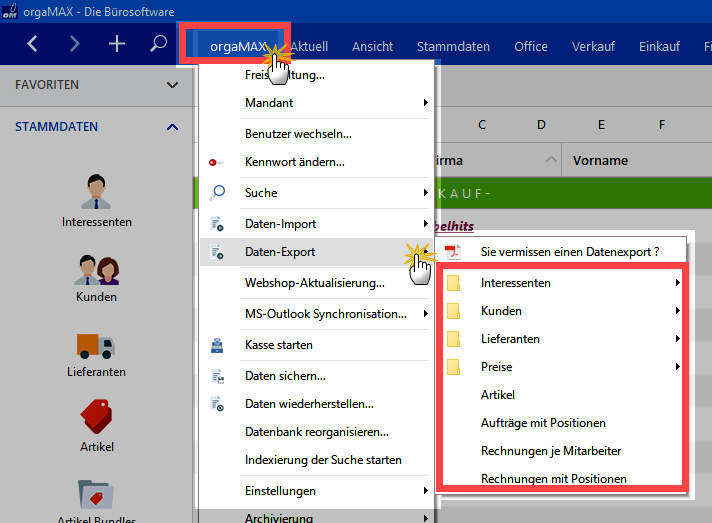Click the Lieferanten folder icon in submenu

click(x=453, y=339)
